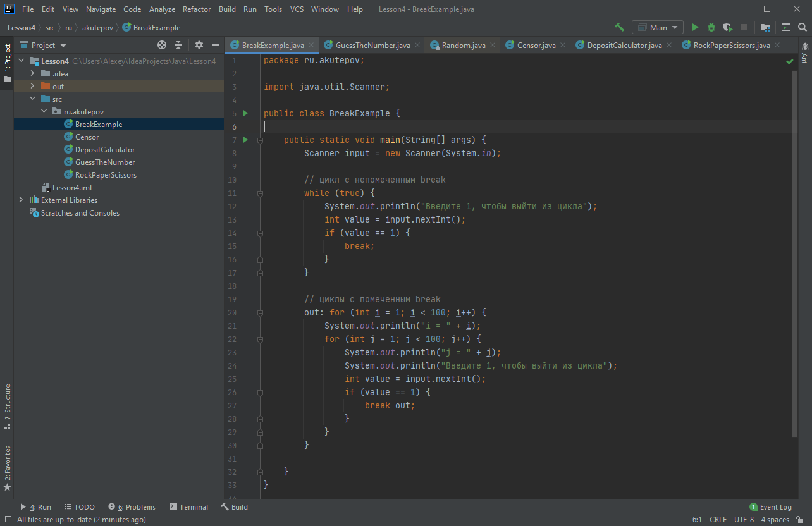Viewport: 812px width, 526px height.
Task: Click the run gutter arrow beside class BreakExample
Action: 246,113
